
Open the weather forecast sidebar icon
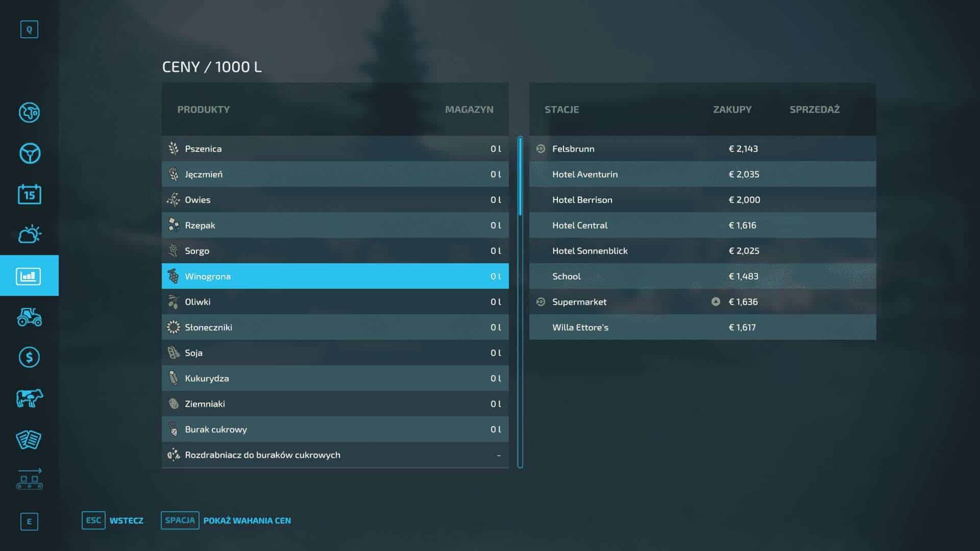coord(29,235)
